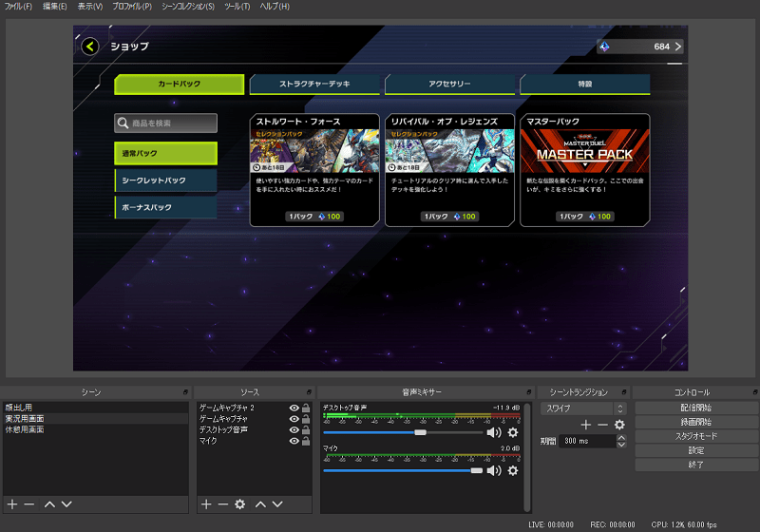Undock the ソース panel via its pop-out icon
Viewport: 760px width, 532px height.
click(x=309, y=392)
